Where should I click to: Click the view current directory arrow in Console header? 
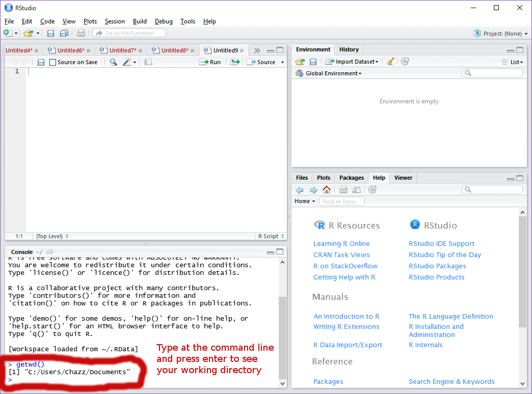pos(50,252)
